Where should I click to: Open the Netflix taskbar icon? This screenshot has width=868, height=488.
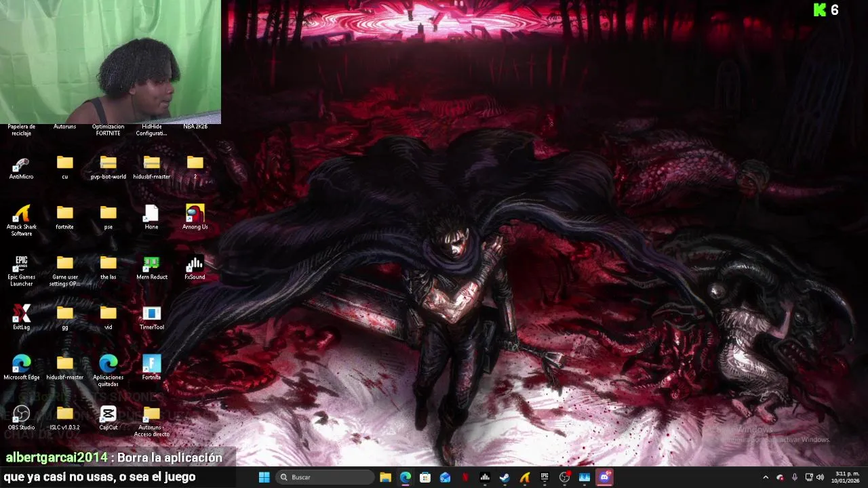[465, 477]
